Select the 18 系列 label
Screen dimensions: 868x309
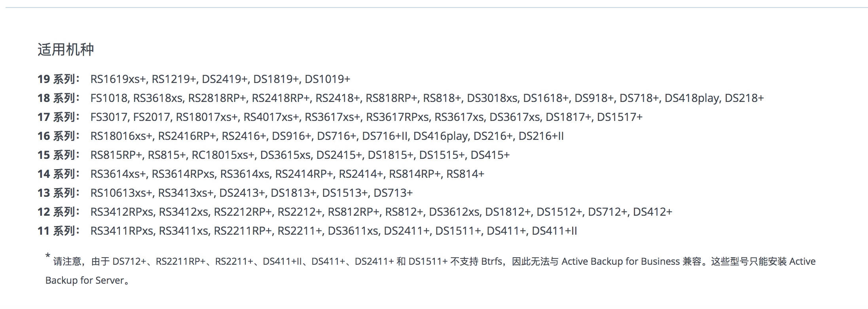[59, 98]
